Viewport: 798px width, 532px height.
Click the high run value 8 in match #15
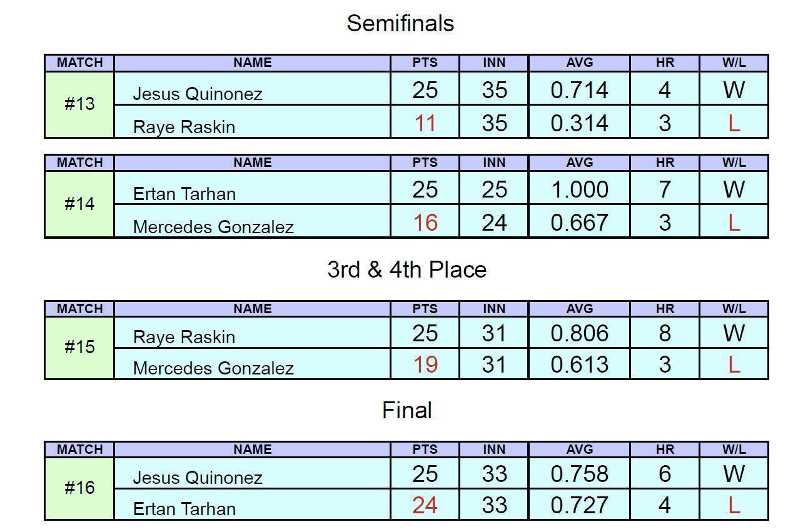tap(664, 333)
